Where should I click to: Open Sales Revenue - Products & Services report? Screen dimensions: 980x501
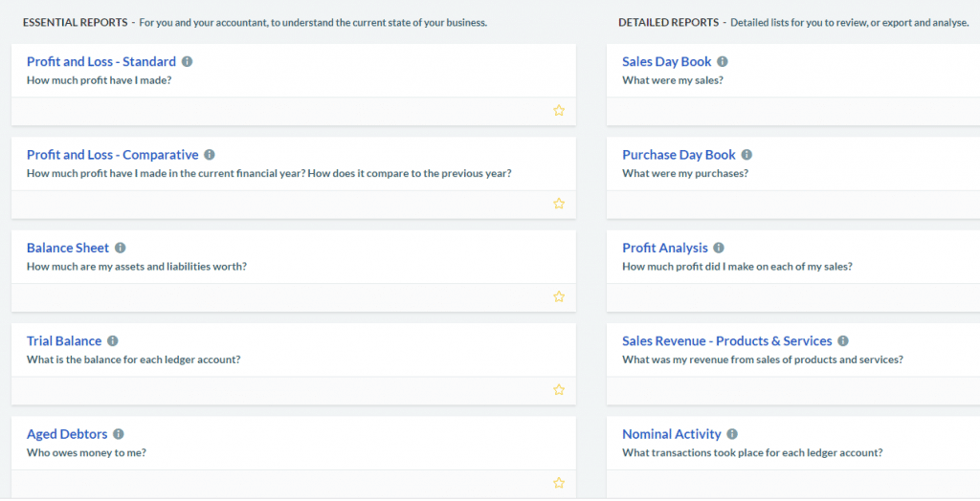tap(727, 340)
